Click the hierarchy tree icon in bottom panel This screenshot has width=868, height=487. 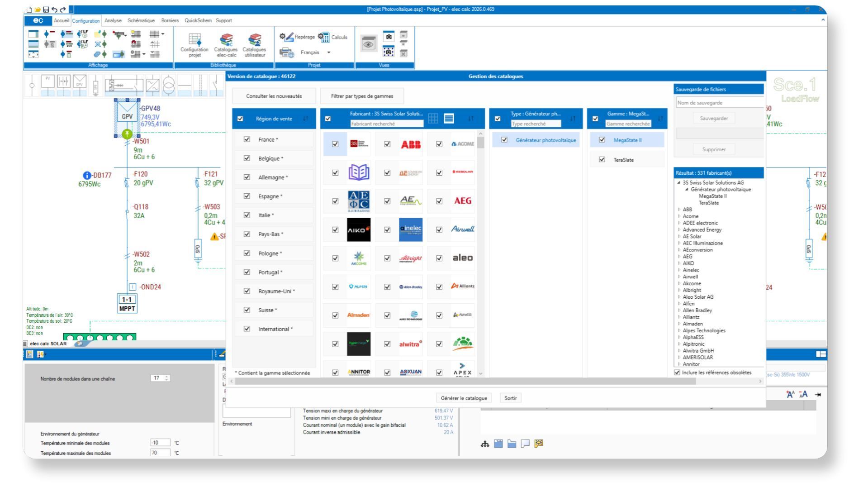coord(484,444)
